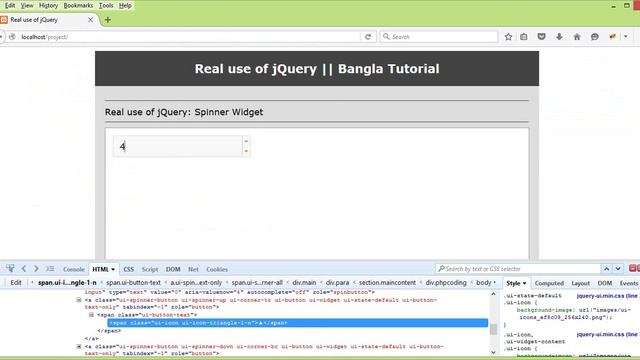Click the Firebug toolbar icon
640x360 pixels.
[612, 37]
